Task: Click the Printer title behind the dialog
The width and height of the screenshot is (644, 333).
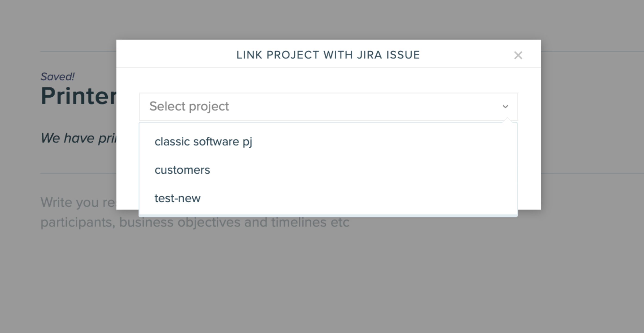Action: click(78, 96)
